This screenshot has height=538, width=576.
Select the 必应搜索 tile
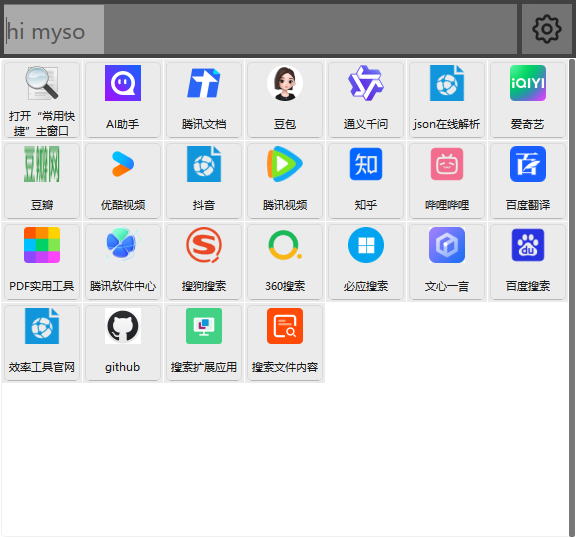[366, 262]
